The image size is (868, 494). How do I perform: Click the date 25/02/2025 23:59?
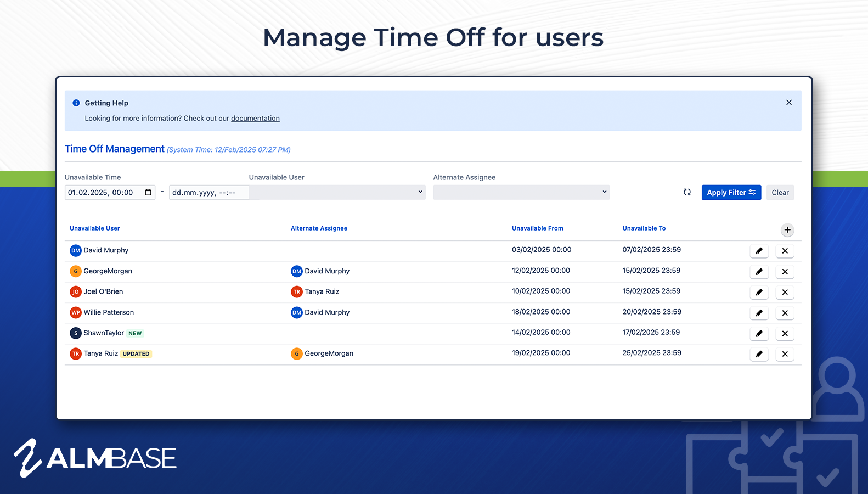click(652, 353)
